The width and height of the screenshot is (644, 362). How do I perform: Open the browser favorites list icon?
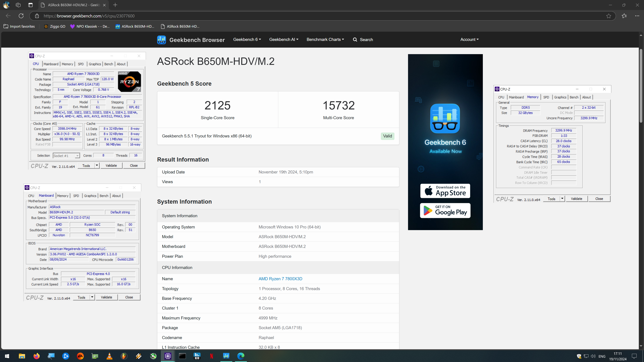624,16
